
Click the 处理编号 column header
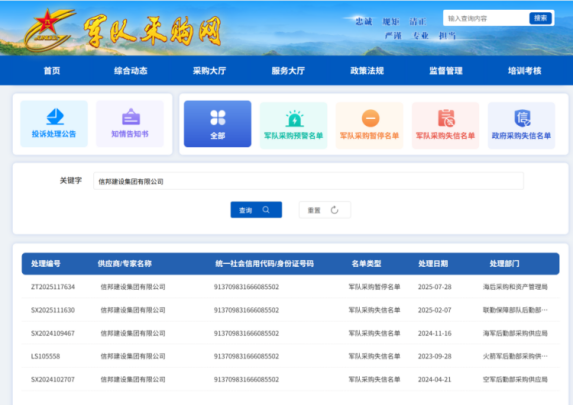[x=46, y=263]
